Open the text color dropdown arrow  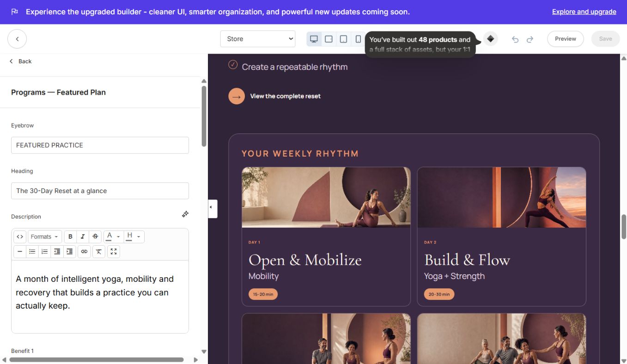click(118, 237)
